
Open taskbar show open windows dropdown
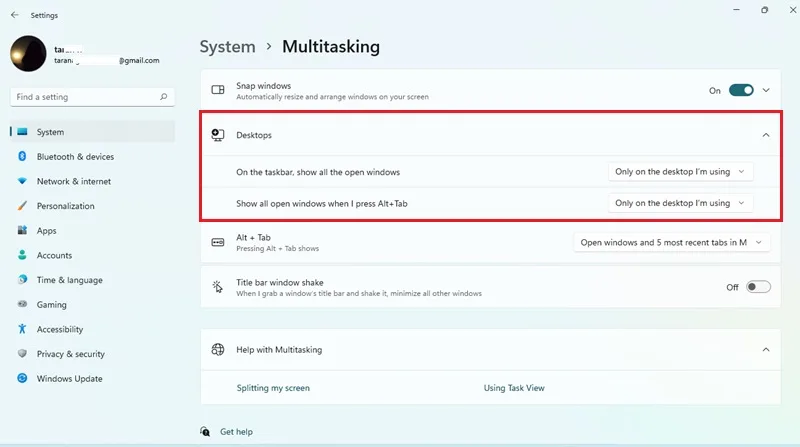680,172
